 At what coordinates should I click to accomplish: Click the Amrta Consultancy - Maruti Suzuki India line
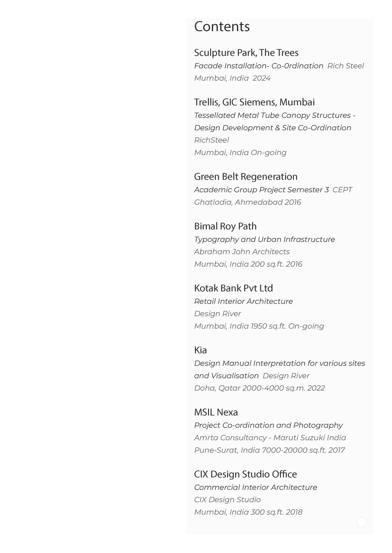[x=270, y=438]
